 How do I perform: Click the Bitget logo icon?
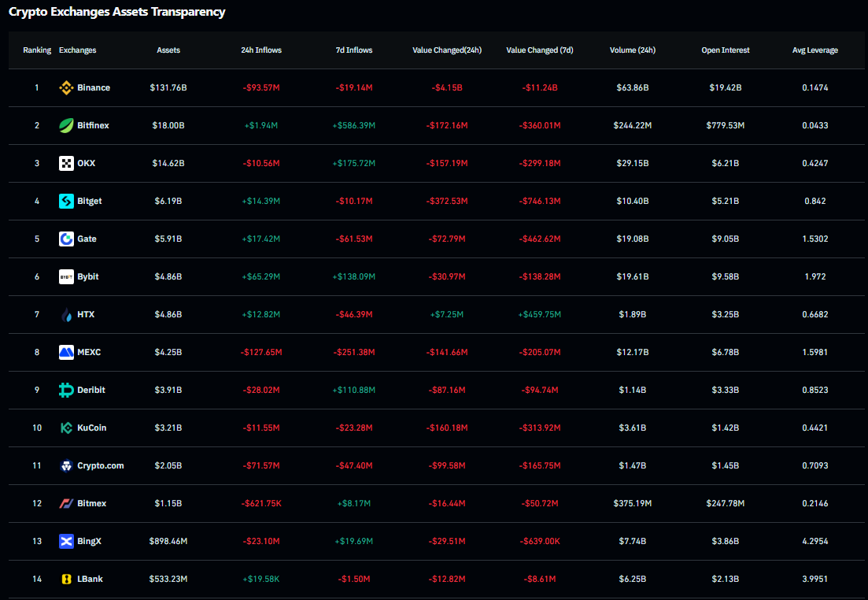point(66,201)
